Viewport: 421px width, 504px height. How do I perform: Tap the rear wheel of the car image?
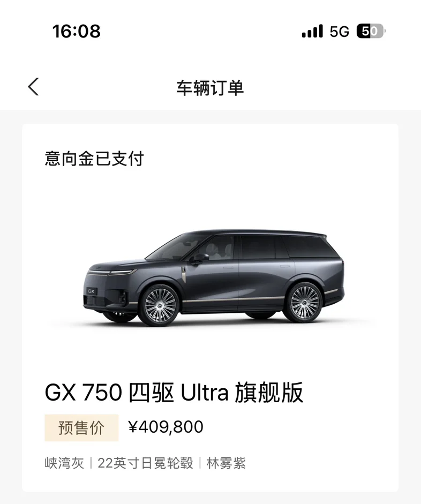coord(304,303)
